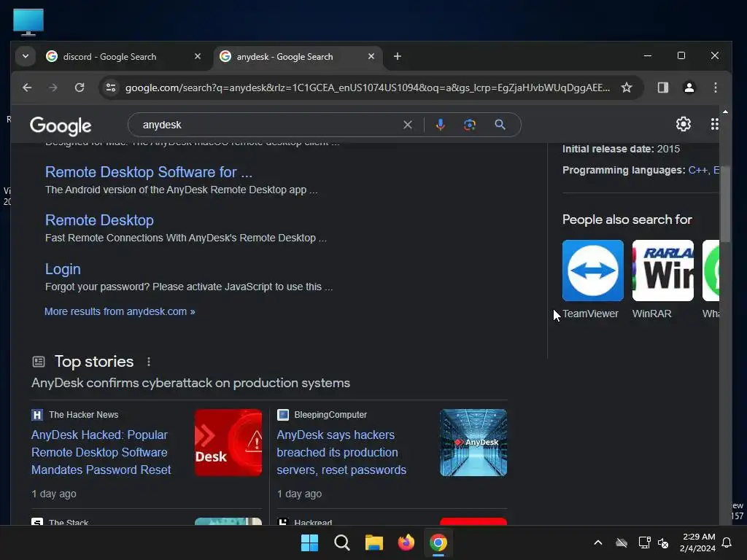Open the Windows Start menu
The image size is (747, 560).
309,542
